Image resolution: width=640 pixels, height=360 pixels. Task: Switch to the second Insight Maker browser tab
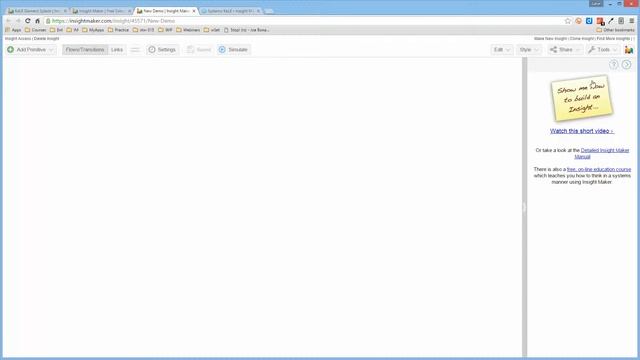tap(102, 11)
